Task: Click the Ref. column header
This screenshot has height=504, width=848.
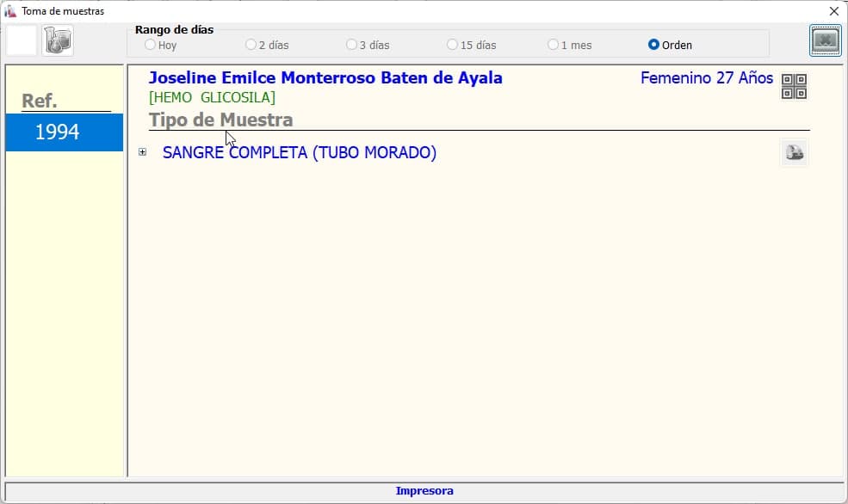Action: pyautogui.click(x=40, y=101)
